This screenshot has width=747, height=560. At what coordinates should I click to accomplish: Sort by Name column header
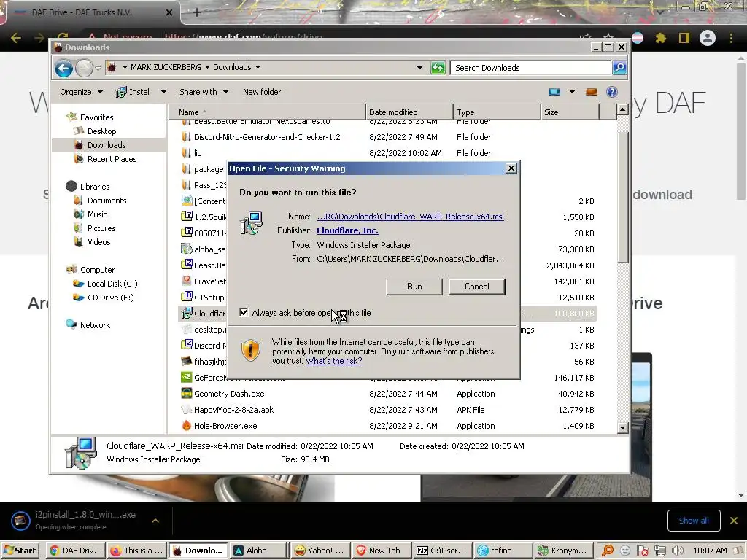point(267,112)
